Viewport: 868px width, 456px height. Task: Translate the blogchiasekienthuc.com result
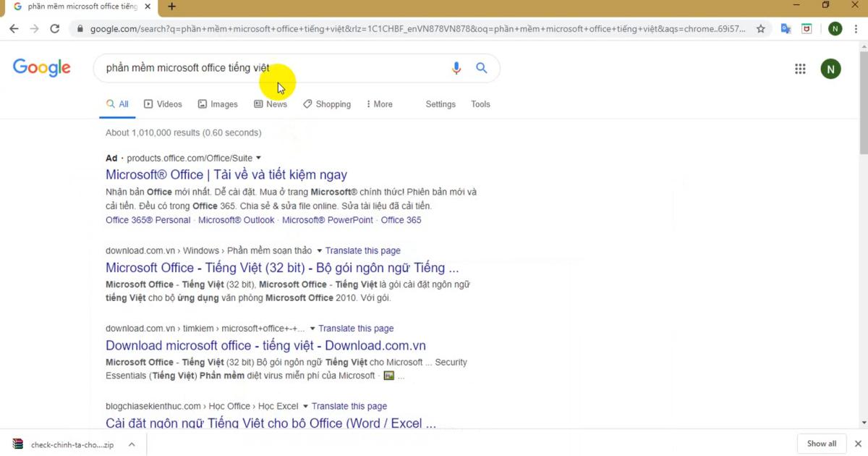pyautogui.click(x=349, y=406)
